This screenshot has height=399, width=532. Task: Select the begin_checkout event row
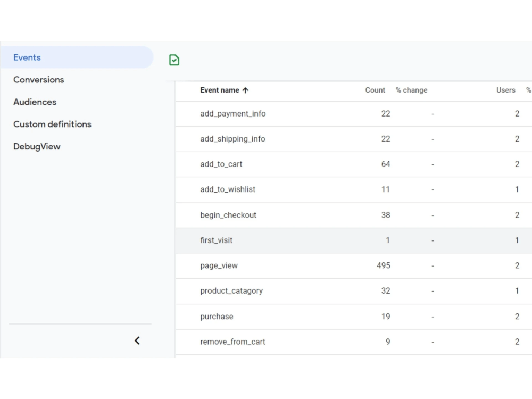point(354,215)
